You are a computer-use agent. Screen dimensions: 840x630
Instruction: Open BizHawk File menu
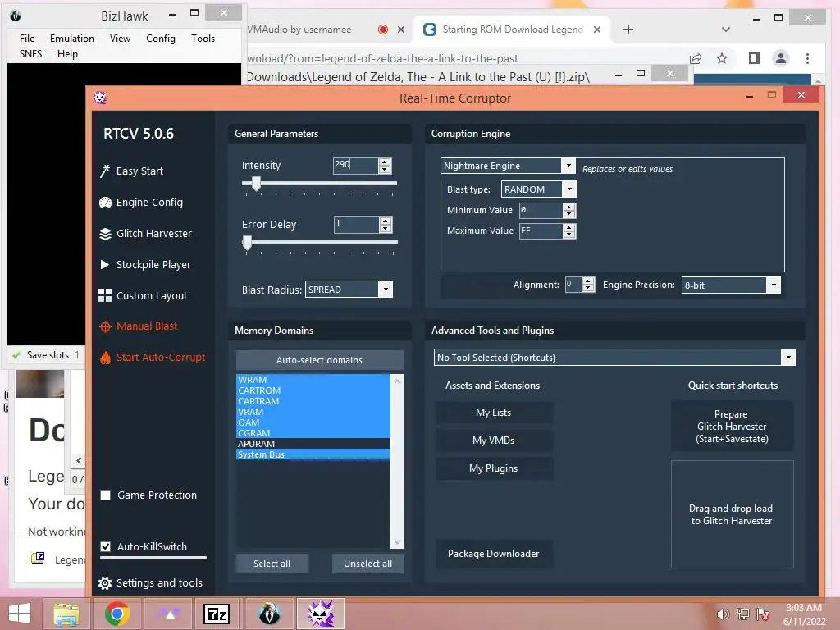tap(27, 39)
